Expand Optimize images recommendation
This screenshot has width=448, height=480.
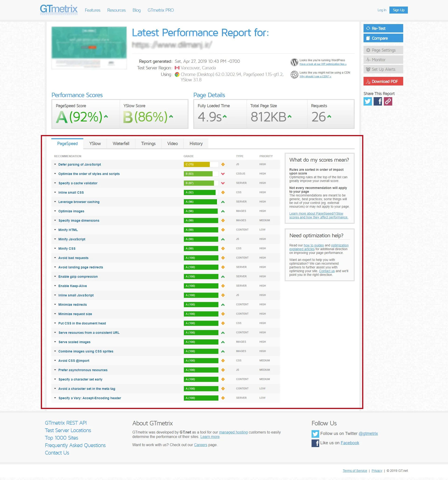71,211
